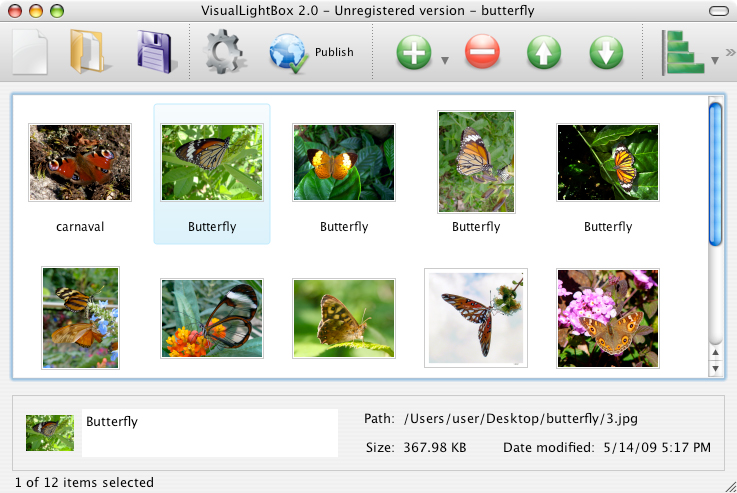737x493 pixels.
Task: Click the Butterfly caption text field
Action: (210, 433)
